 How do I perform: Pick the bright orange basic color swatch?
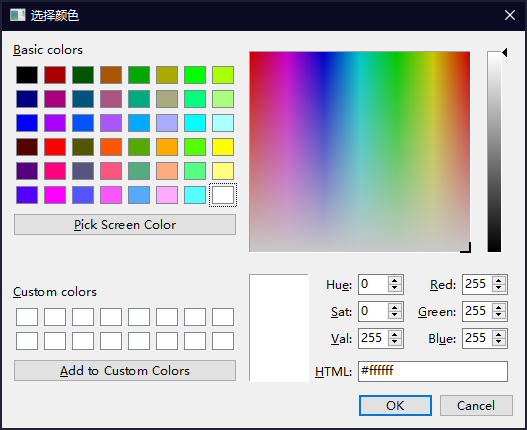(167, 147)
